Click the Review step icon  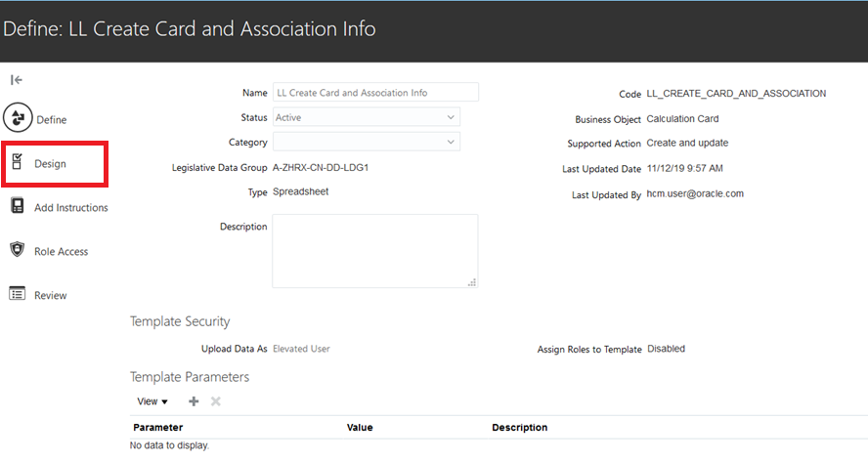click(x=18, y=294)
